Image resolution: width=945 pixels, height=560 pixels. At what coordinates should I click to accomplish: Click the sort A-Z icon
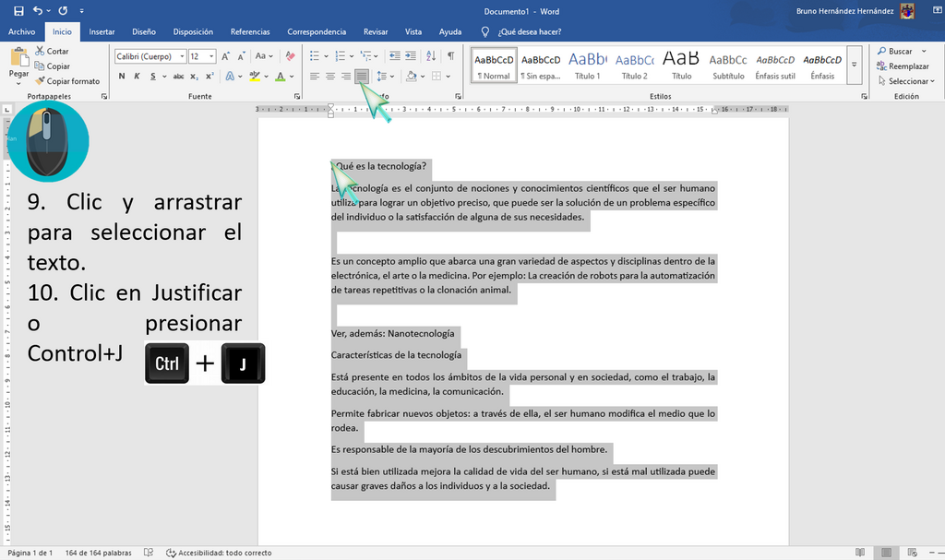[431, 56]
